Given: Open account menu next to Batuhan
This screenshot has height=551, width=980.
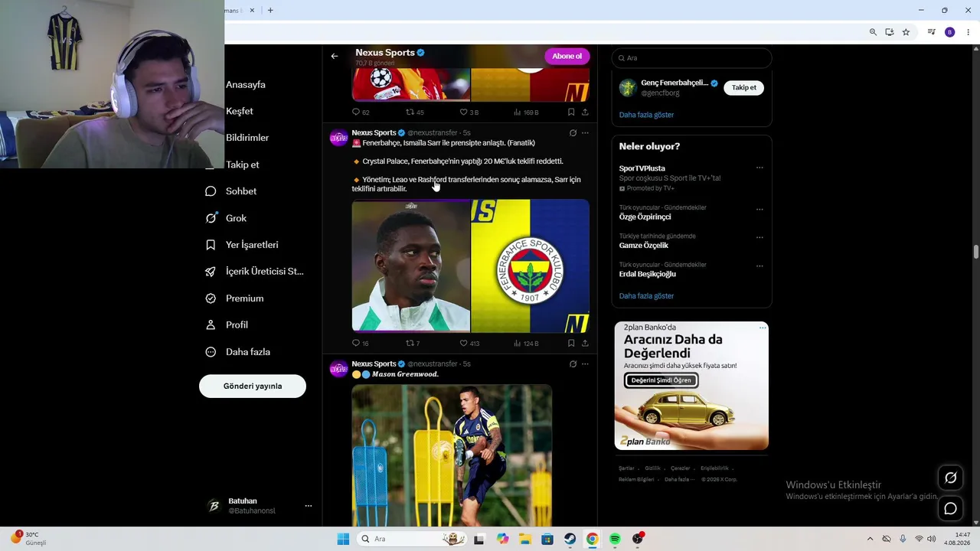Looking at the screenshot, I should (x=309, y=506).
